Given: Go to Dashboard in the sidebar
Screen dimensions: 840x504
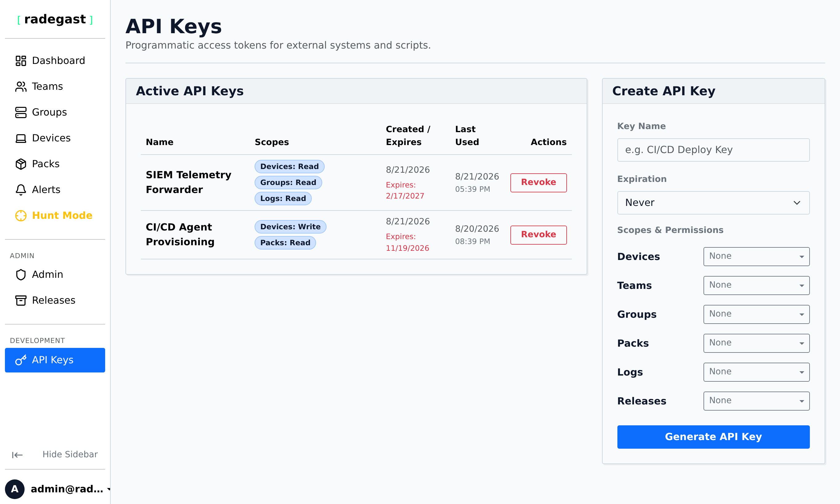Looking at the screenshot, I should click(x=55, y=61).
